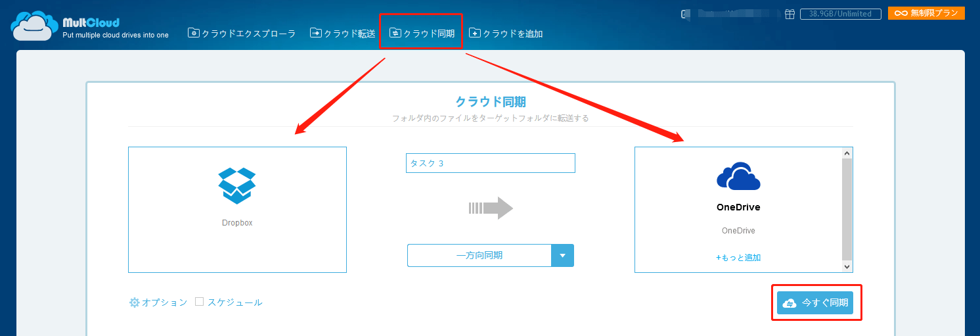This screenshot has height=336, width=980.
Task: Click the gift box icon
Action: click(x=790, y=13)
